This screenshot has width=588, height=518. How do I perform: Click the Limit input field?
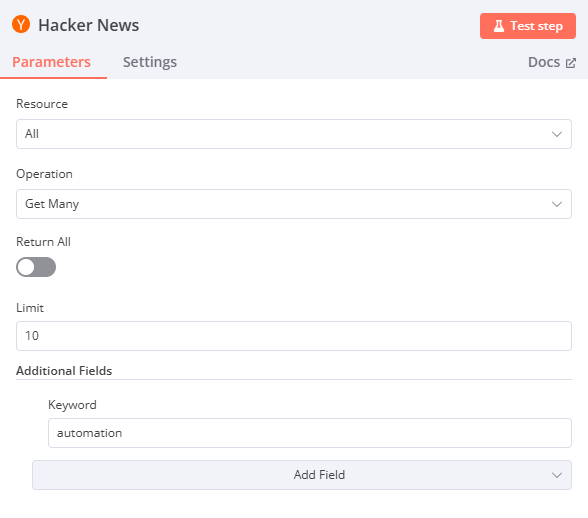pos(294,336)
